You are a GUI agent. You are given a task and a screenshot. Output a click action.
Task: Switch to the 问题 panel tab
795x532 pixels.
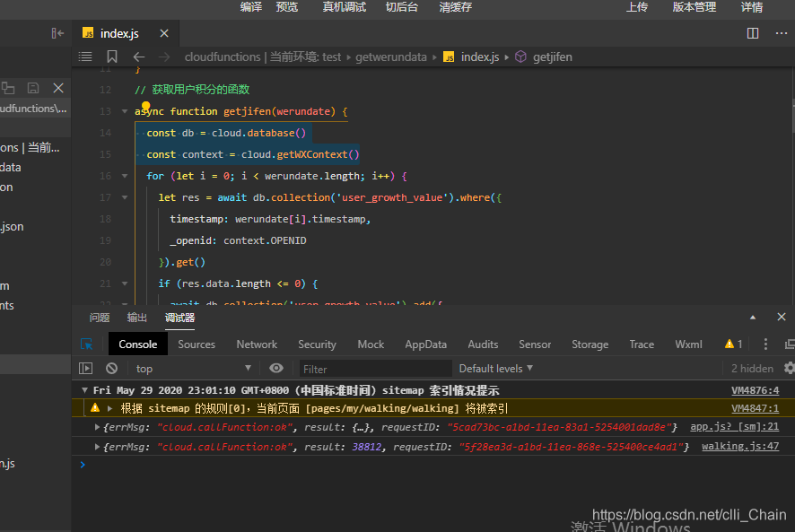coord(100,318)
